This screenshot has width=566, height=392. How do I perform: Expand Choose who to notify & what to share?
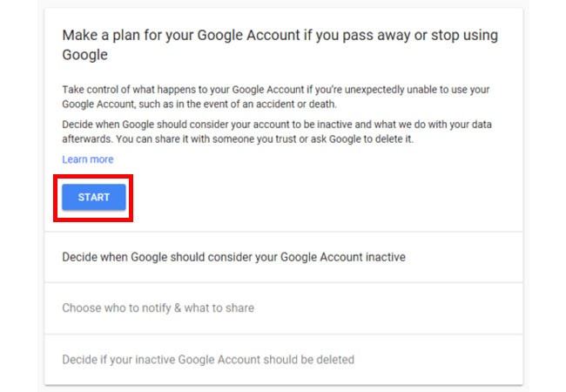click(x=158, y=308)
